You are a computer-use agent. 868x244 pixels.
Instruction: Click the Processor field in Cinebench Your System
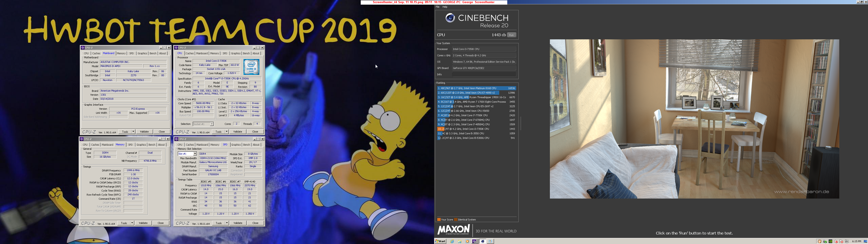484,49
